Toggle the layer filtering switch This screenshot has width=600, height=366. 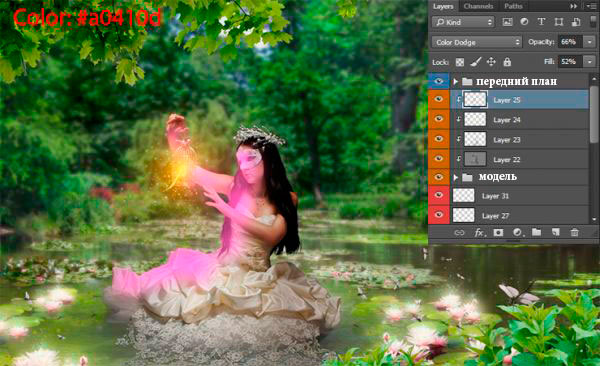tap(593, 21)
